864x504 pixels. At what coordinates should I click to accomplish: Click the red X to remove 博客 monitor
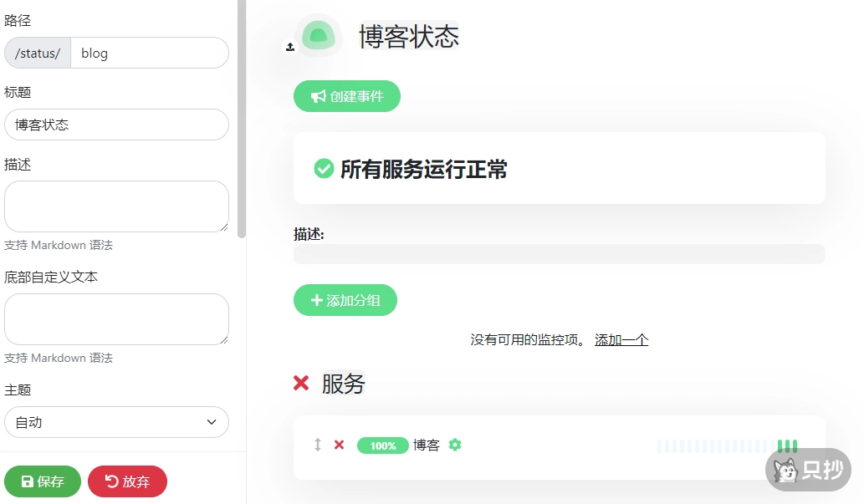[339, 445]
